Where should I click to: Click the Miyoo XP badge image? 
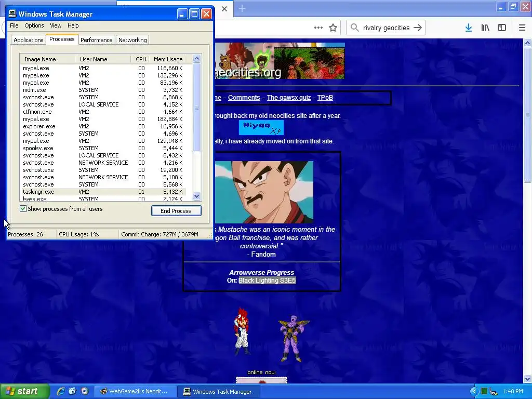tap(261, 128)
